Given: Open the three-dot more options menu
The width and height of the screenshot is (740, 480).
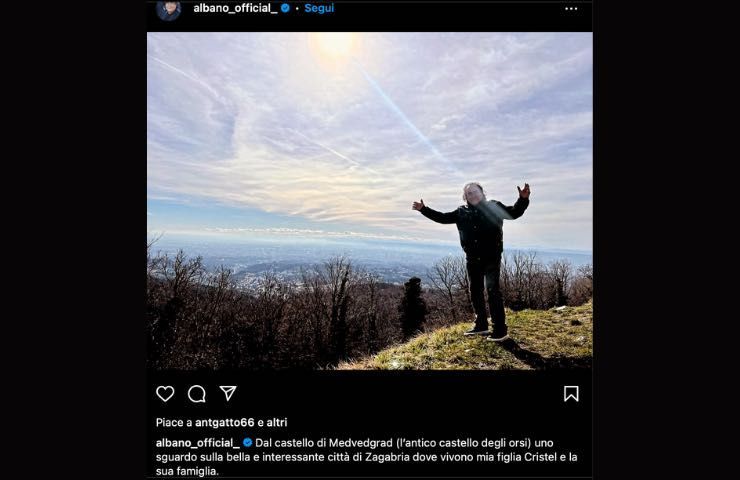Looking at the screenshot, I should 571,8.
